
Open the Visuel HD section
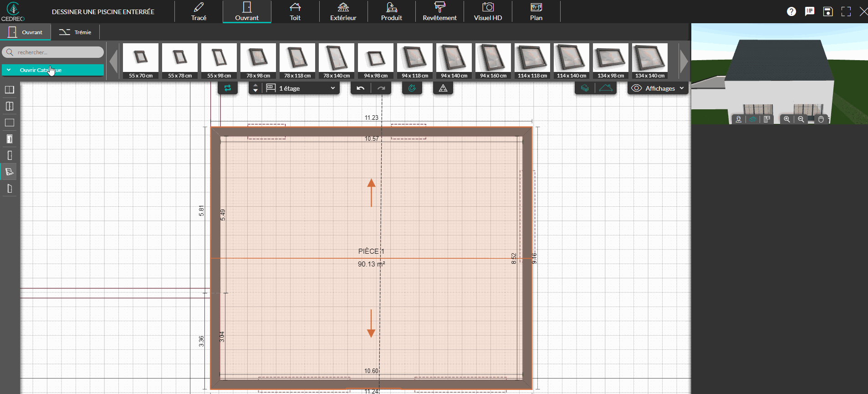click(x=488, y=12)
